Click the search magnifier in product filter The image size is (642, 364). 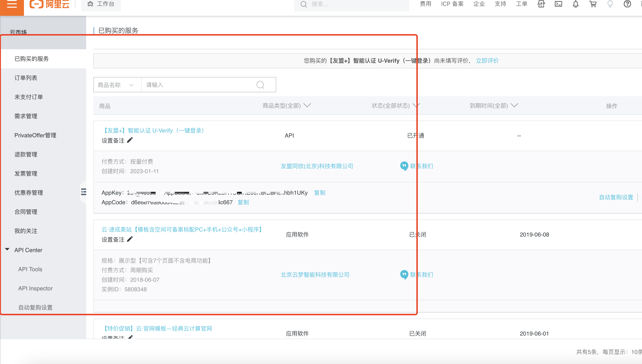pyautogui.click(x=260, y=85)
